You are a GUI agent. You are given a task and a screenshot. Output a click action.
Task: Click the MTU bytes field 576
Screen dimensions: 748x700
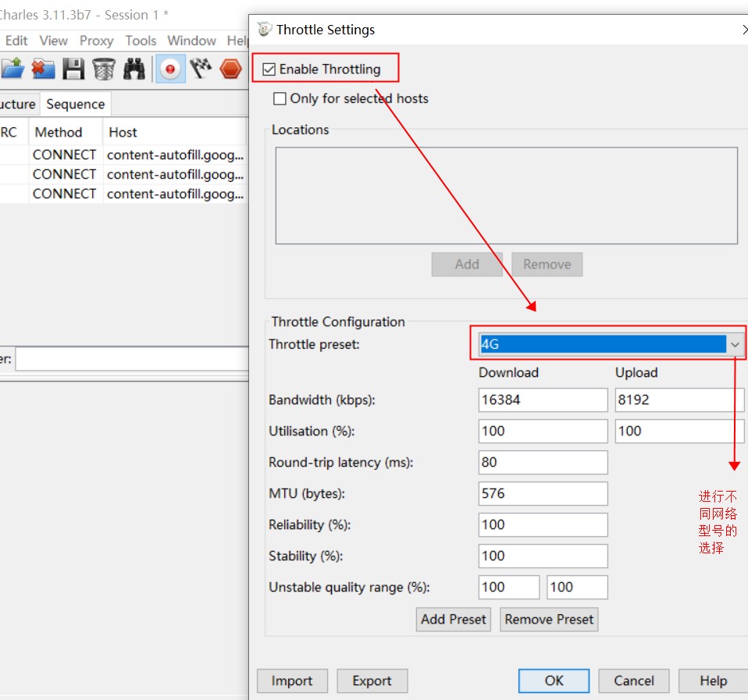pyautogui.click(x=543, y=493)
